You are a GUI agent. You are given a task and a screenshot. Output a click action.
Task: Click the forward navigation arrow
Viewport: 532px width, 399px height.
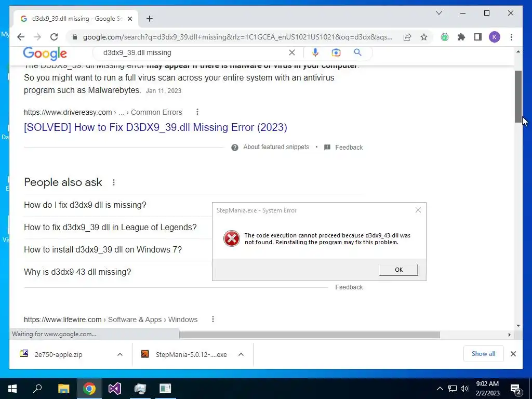[37, 37]
